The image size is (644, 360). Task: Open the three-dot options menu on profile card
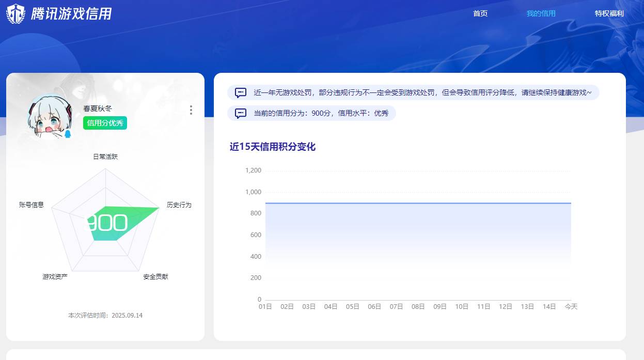(x=191, y=110)
